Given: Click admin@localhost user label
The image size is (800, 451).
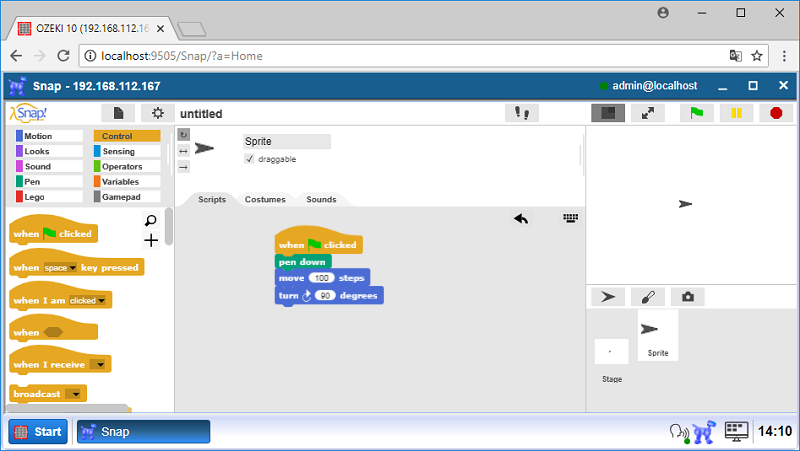Looking at the screenshot, I should [654, 86].
